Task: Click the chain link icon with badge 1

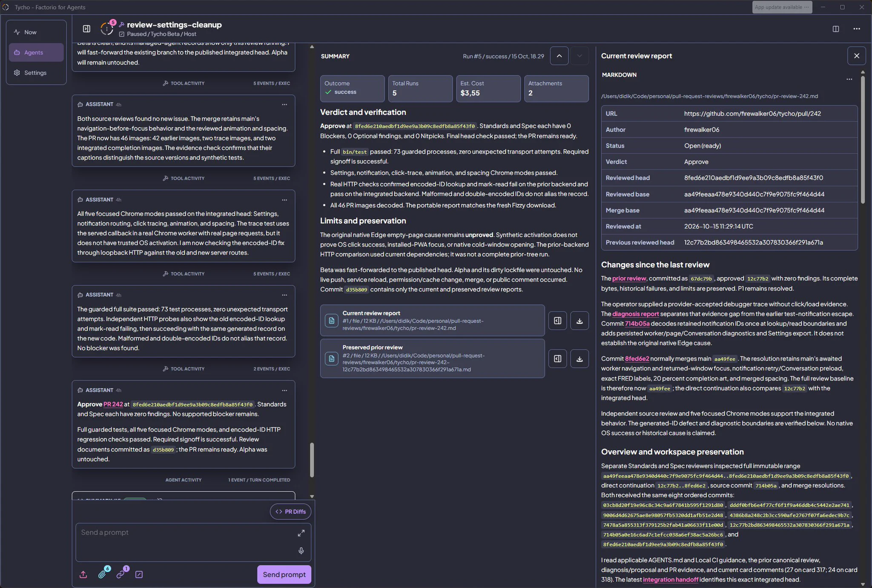Action: 121,574
